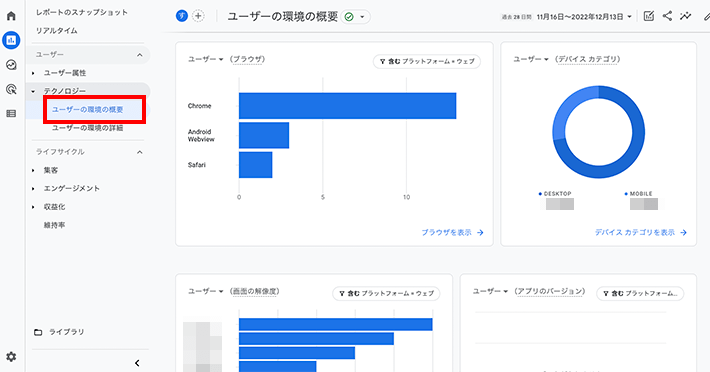This screenshot has height=372, width=710.
Task: Add a comparison with the plus icon
Action: tap(198, 16)
